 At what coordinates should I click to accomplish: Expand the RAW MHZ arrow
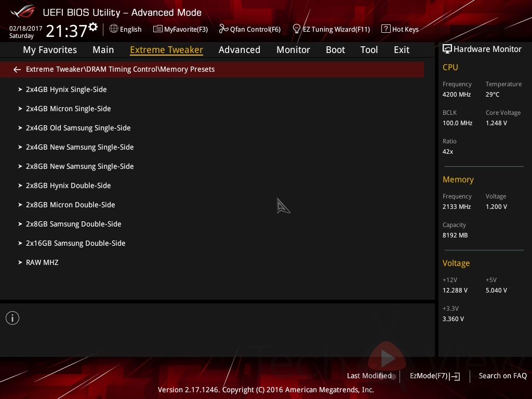[20, 262]
